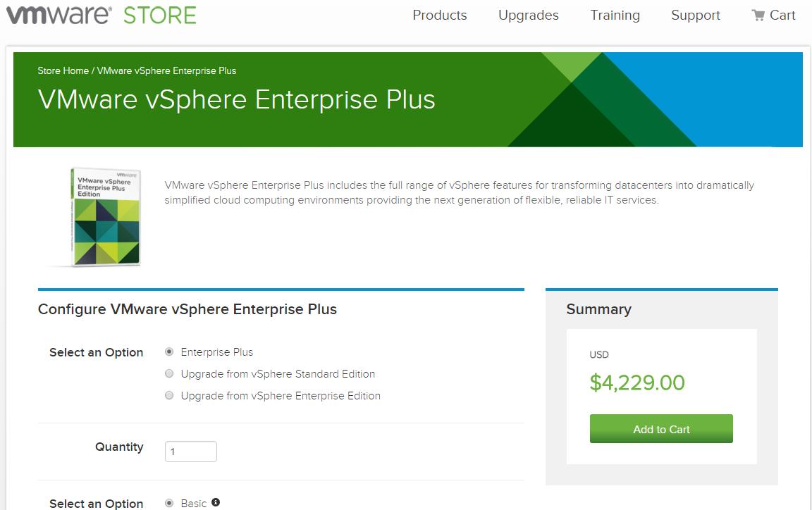Open the Products menu
This screenshot has height=510, width=812.
point(440,15)
